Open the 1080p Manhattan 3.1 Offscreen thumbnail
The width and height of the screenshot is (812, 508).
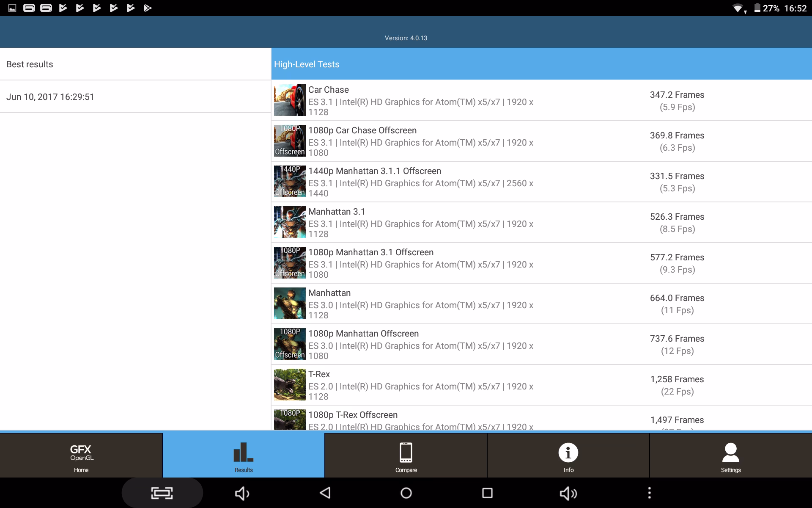pos(290,263)
